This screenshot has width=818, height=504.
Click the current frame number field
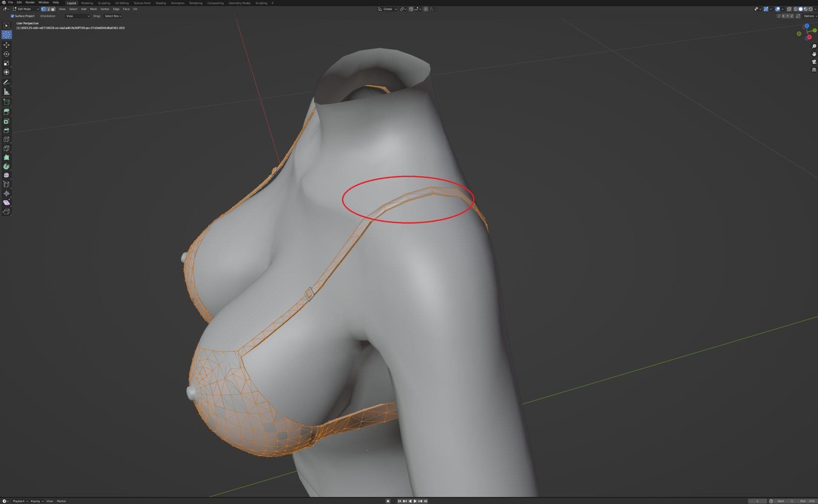pos(757,501)
